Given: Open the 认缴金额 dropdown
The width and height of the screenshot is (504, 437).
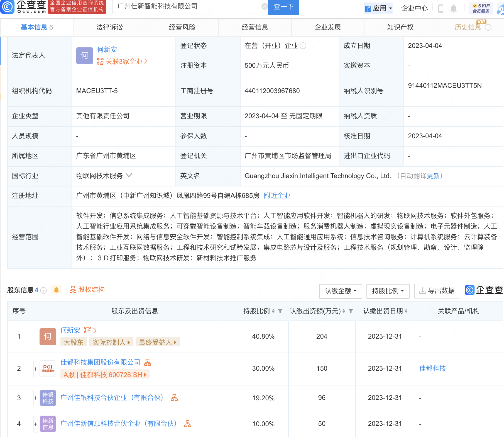Looking at the screenshot, I should (340, 291).
